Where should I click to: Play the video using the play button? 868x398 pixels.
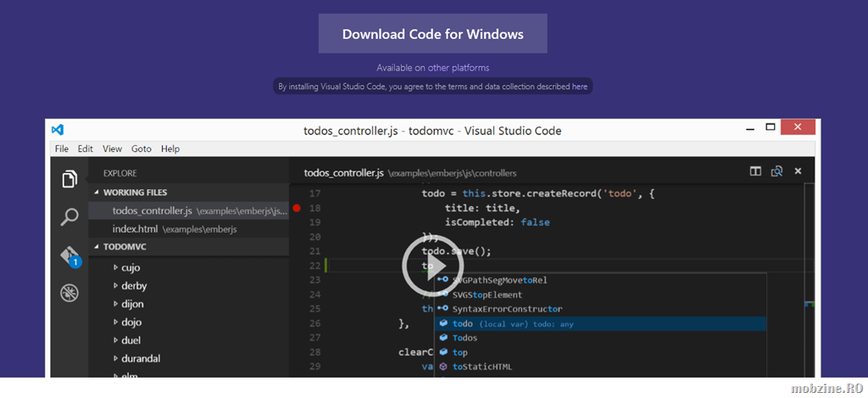426,264
